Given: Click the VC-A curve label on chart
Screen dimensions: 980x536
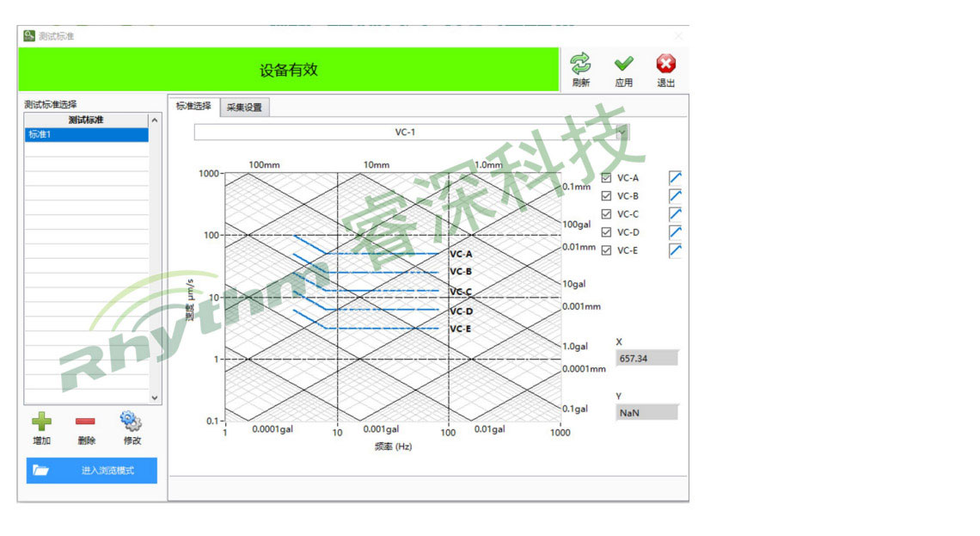Looking at the screenshot, I should click(x=462, y=254).
